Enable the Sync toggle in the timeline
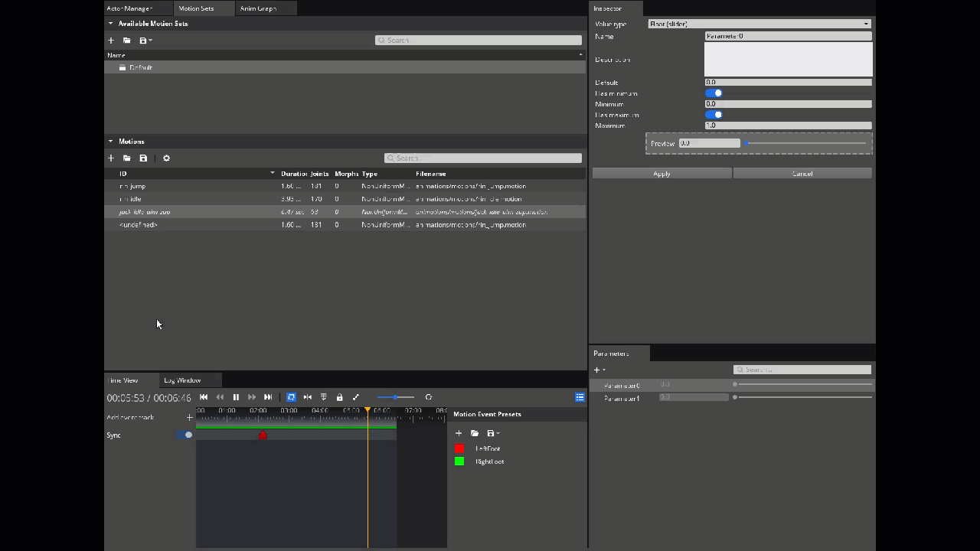The image size is (980, 551). tap(184, 435)
